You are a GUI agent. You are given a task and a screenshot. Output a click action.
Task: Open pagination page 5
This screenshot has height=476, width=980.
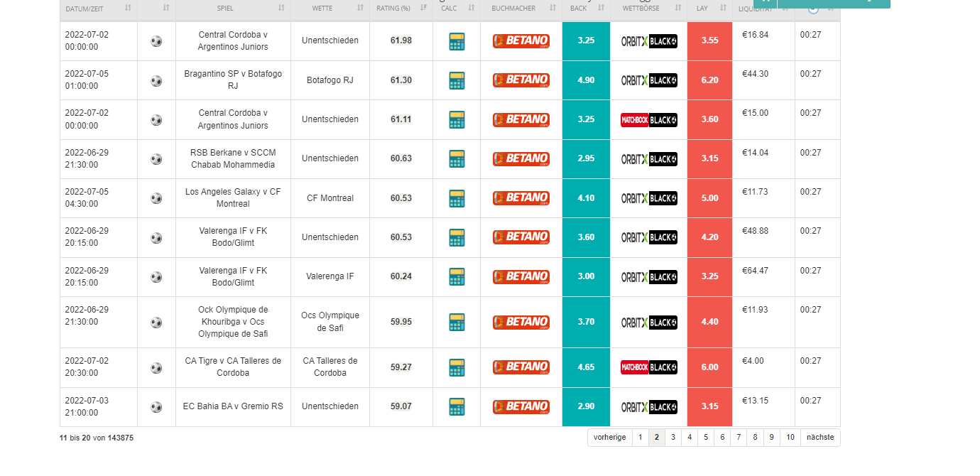706,438
